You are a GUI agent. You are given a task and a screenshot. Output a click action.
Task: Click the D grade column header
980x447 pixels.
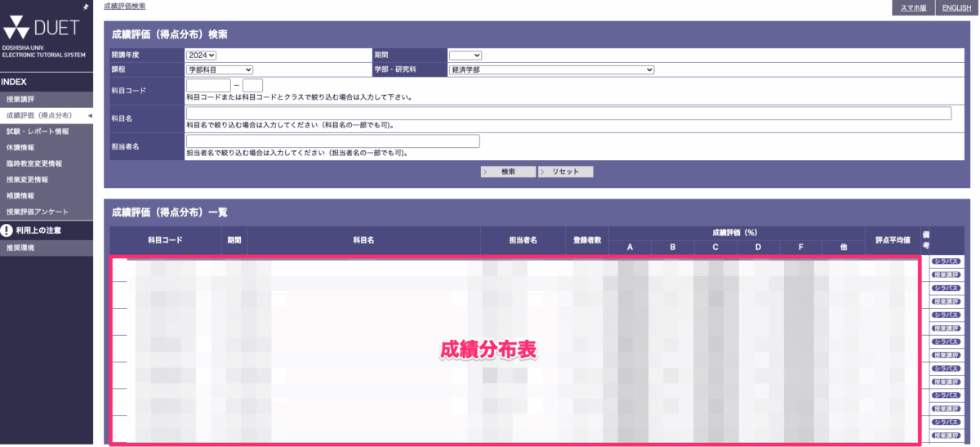758,247
